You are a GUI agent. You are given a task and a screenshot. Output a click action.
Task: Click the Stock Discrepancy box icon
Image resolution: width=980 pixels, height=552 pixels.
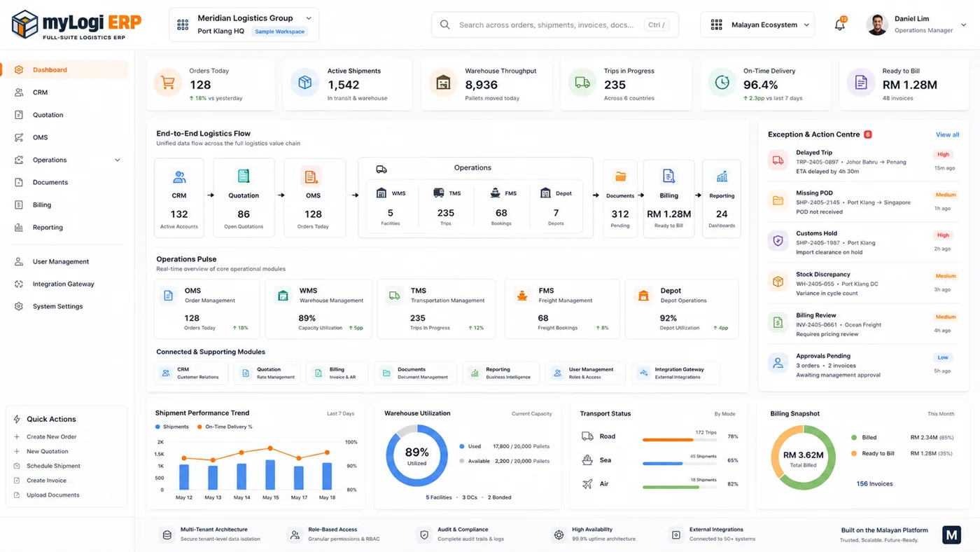coord(778,282)
